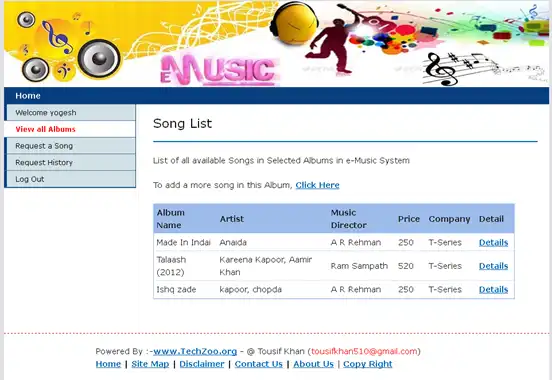Screen dimensions: 552x380
Task: Select the Ishq zade album cell
Action: pos(176,289)
